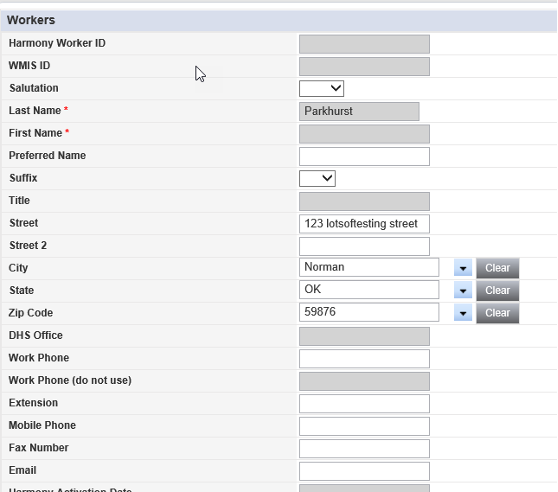Click the State label
The image size is (558, 492).
coord(22,290)
